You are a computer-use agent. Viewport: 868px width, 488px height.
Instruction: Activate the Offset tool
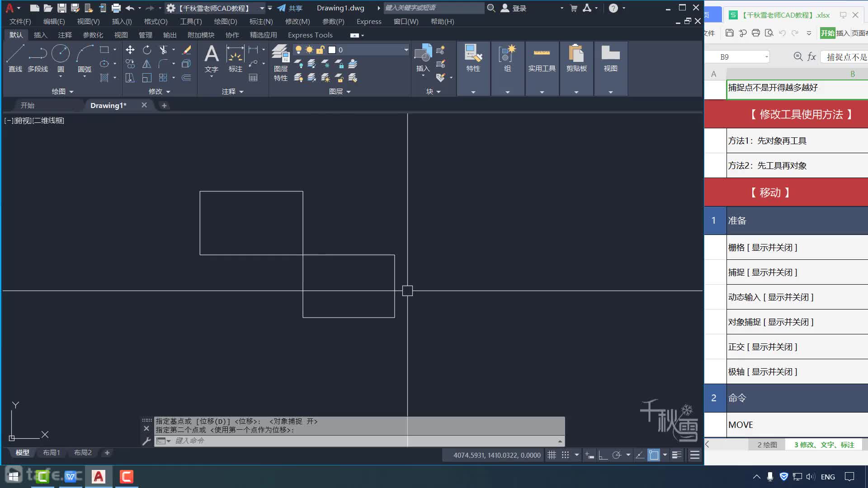[x=186, y=78]
